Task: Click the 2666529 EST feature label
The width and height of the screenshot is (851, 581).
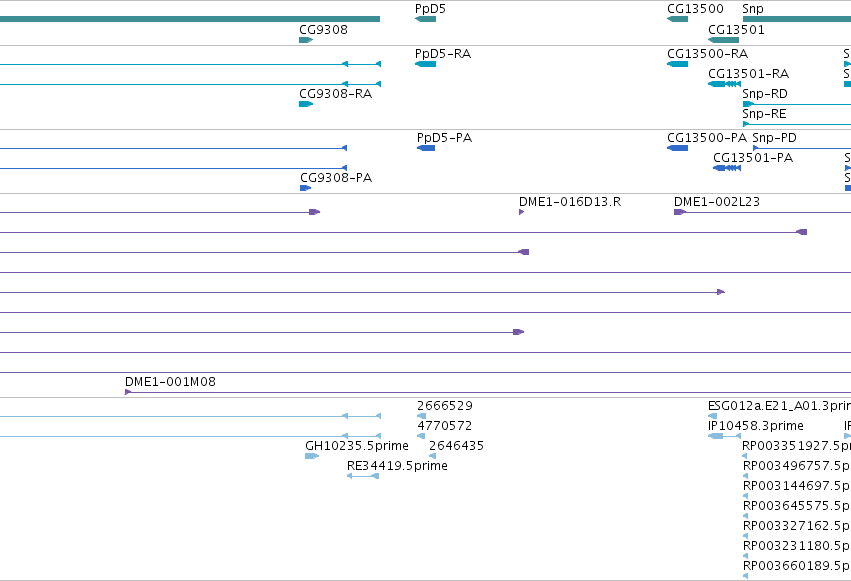Action: pos(445,406)
